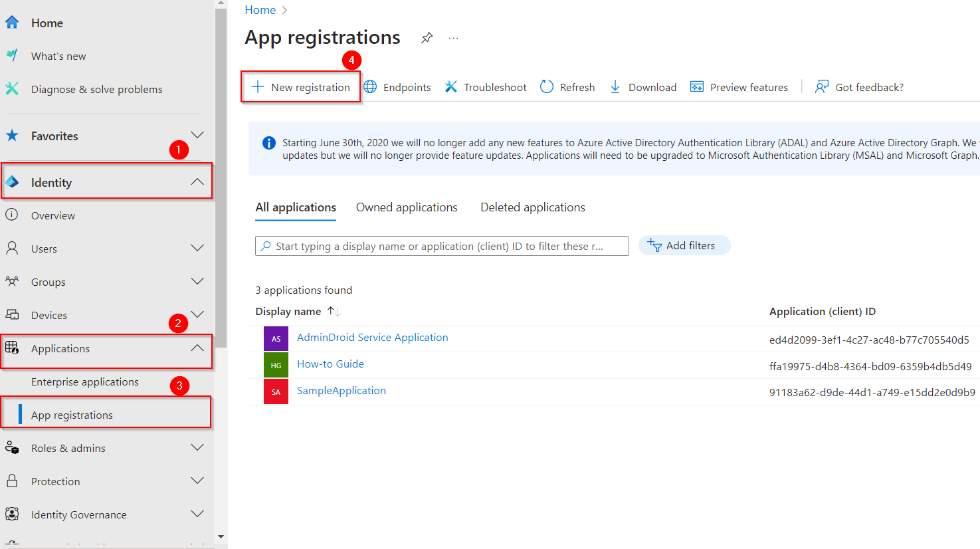
Task: Open Preview features
Action: tap(738, 86)
